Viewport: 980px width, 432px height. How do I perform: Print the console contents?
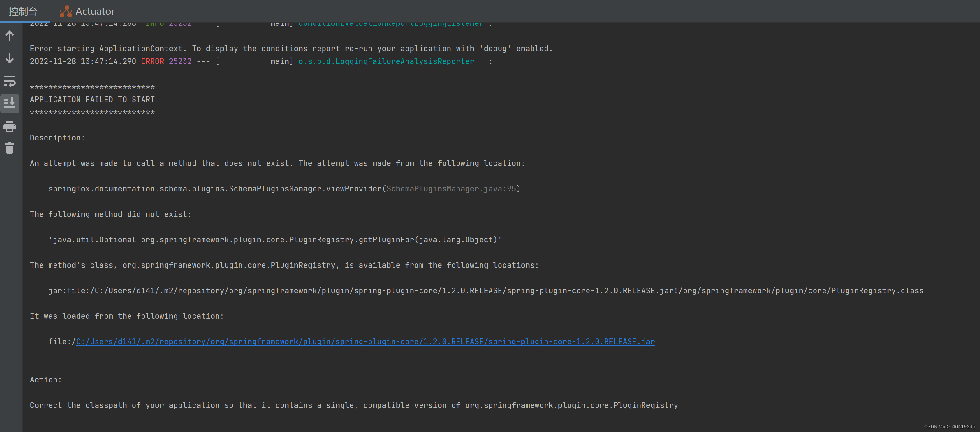point(10,126)
